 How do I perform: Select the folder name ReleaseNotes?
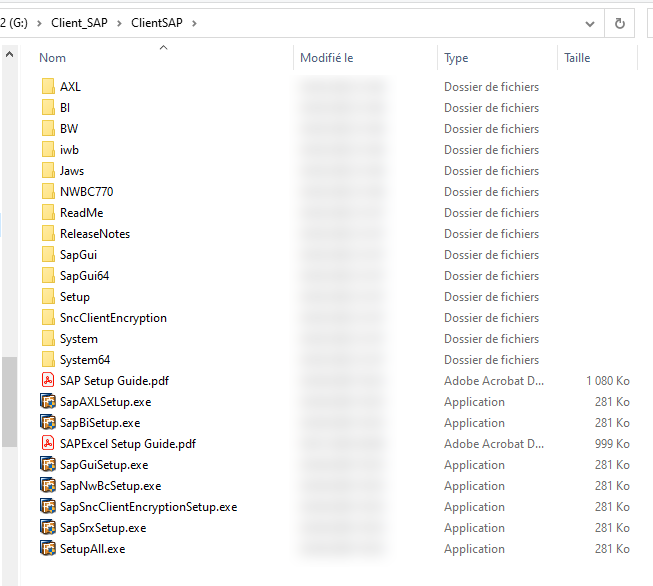95,234
